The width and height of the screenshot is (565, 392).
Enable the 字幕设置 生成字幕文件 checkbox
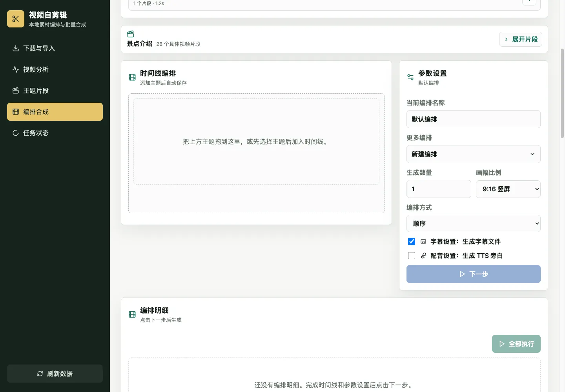click(x=412, y=241)
